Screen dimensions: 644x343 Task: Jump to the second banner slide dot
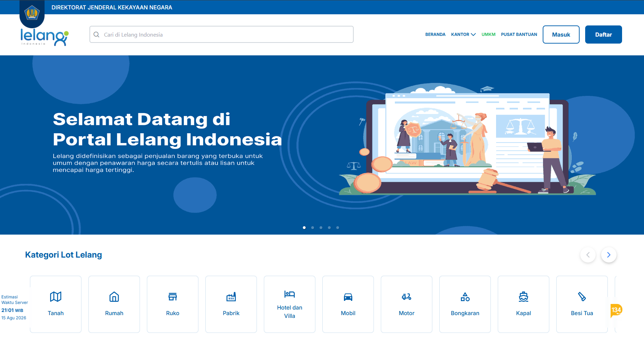(313, 228)
